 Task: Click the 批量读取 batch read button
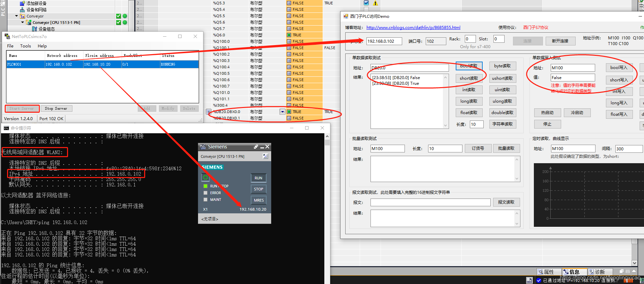tap(506, 148)
